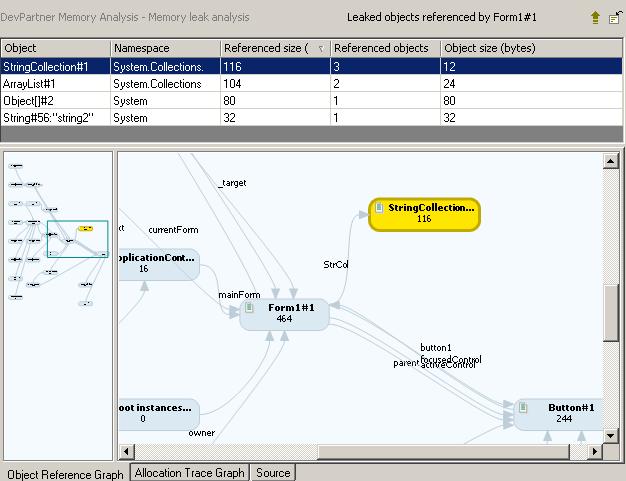Click the green up-arrow icon in header
Viewport: 626px width, 481px height.
pyautogui.click(x=596, y=18)
